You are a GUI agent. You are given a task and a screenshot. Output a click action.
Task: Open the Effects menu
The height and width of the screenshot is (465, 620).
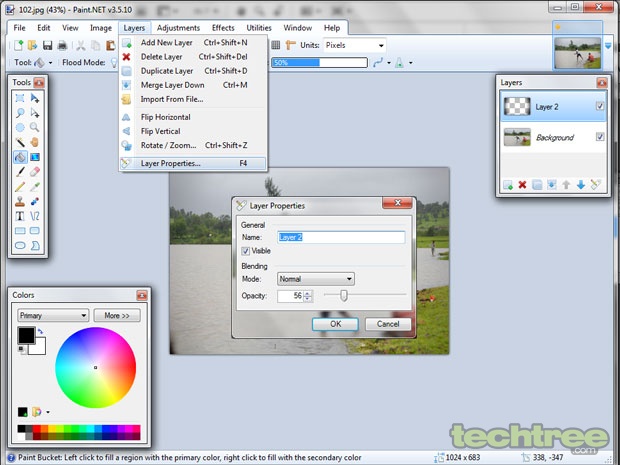pyautogui.click(x=223, y=28)
